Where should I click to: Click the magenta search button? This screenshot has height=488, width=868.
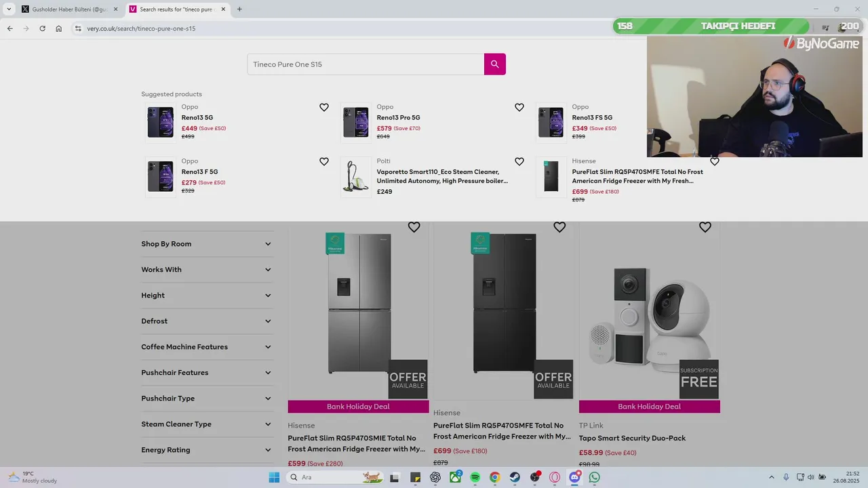(x=495, y=64)
